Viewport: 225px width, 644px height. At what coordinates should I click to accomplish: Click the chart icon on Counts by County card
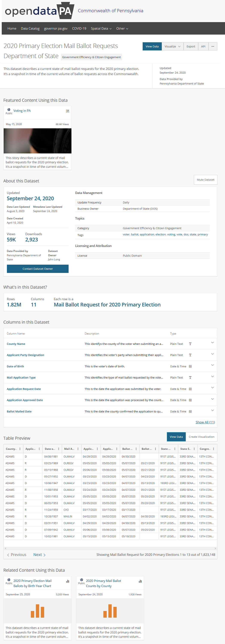[x=140, y=581]
